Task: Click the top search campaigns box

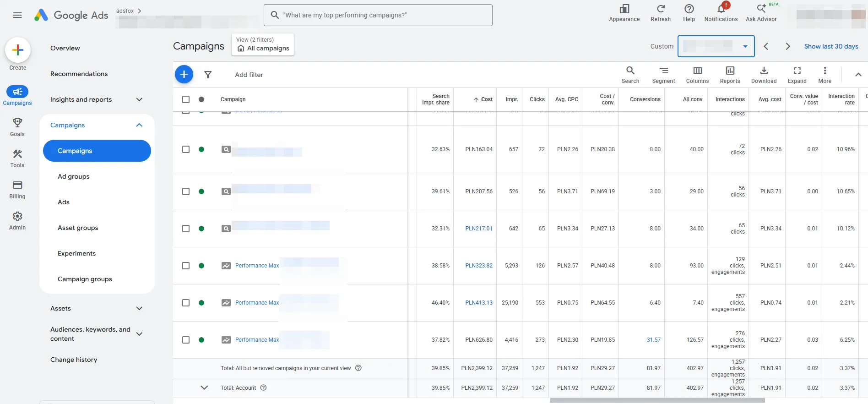Action: click(378, 15)
